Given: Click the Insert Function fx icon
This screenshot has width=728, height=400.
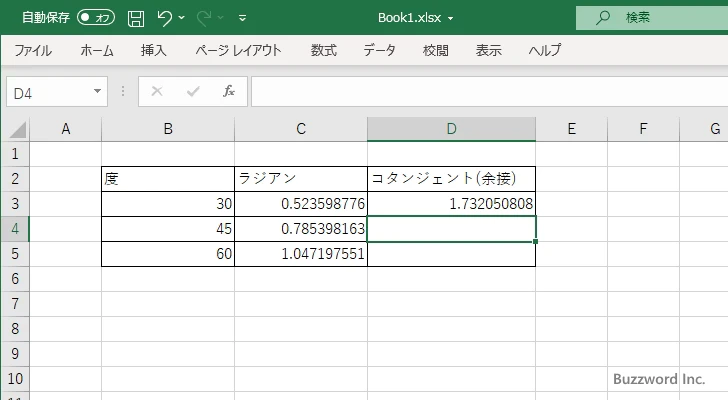Looking at the screenshot, I should coord(229,91).
